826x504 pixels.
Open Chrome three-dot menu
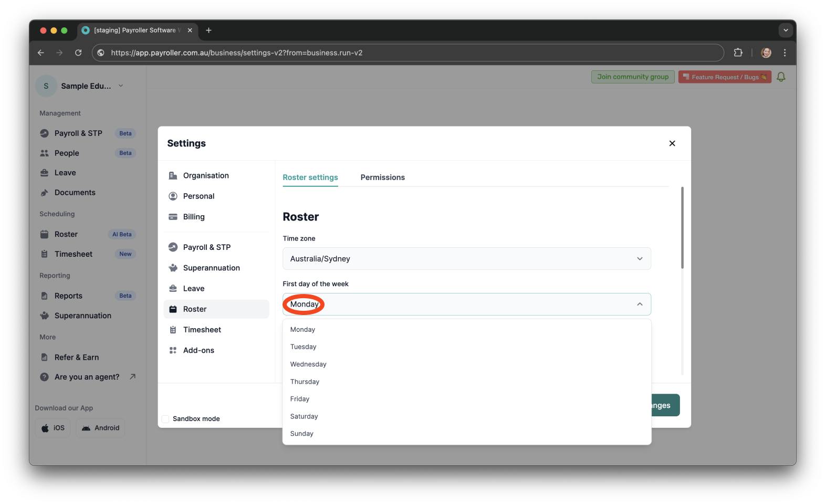[x=785, y=52]
